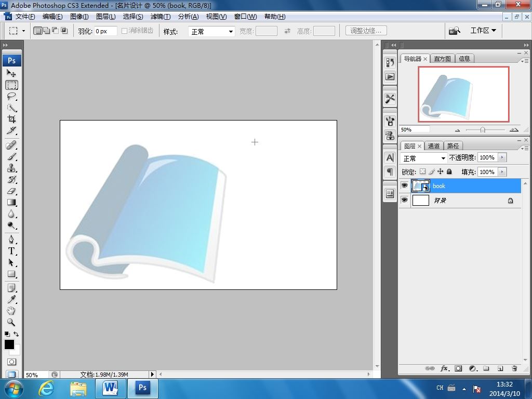
Task: Click the foreground color swatch
Action: click(9, 345)
